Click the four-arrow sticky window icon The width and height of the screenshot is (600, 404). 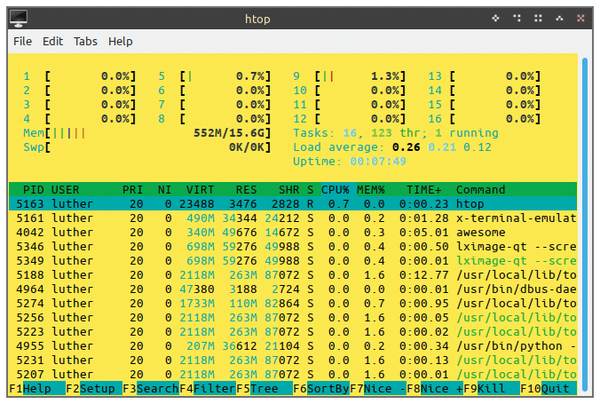[496, 18]
